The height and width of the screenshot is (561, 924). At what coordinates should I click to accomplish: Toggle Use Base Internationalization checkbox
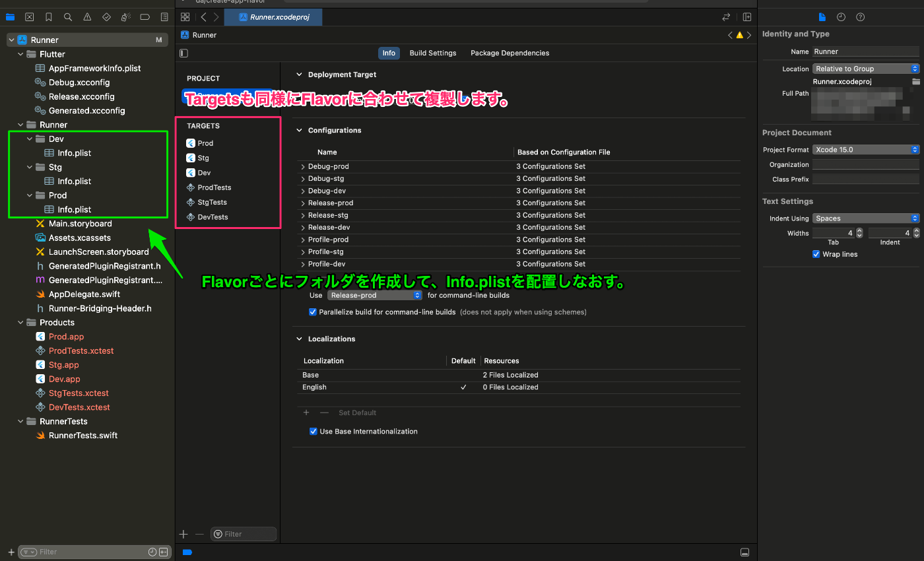(x=313, y=432)
